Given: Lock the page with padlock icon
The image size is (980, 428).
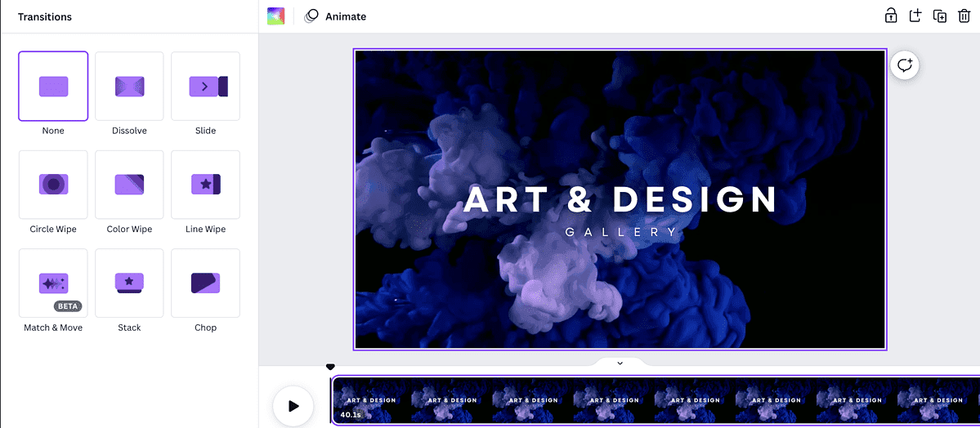Looking at the screenshot, I should pos(891,16).
